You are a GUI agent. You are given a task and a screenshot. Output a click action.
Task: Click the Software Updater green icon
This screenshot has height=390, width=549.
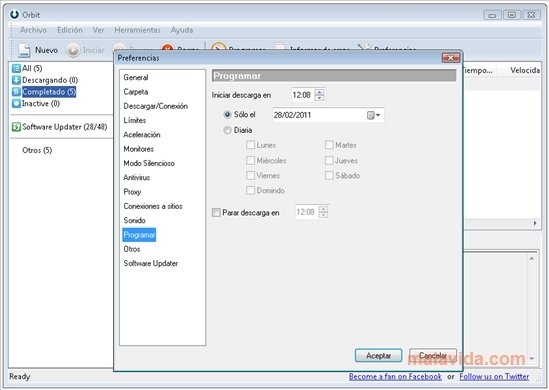pos(16,127)
